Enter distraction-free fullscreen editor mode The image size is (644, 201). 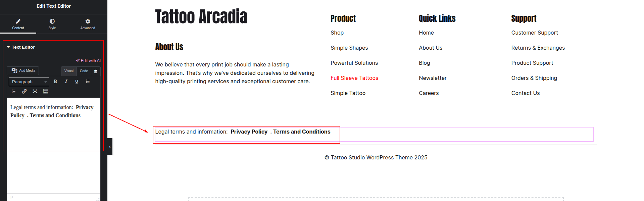coord(35,91)
